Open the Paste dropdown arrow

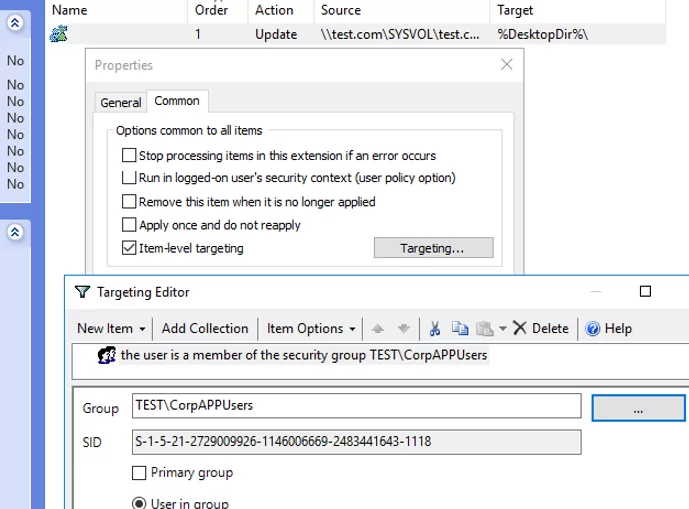(x=503, y=328)
